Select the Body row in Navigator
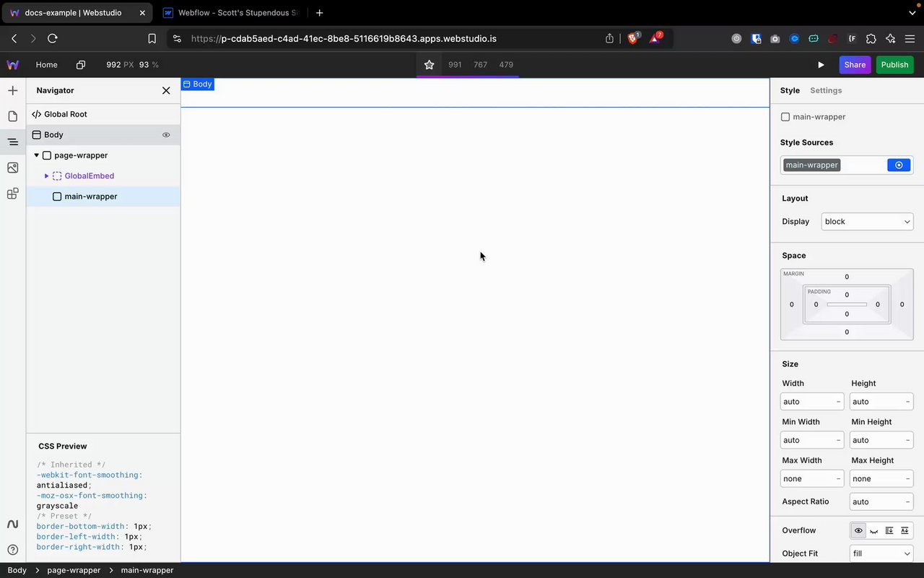Image resolution: width=924 pixels, height=578 pixels. click(103, 134)
